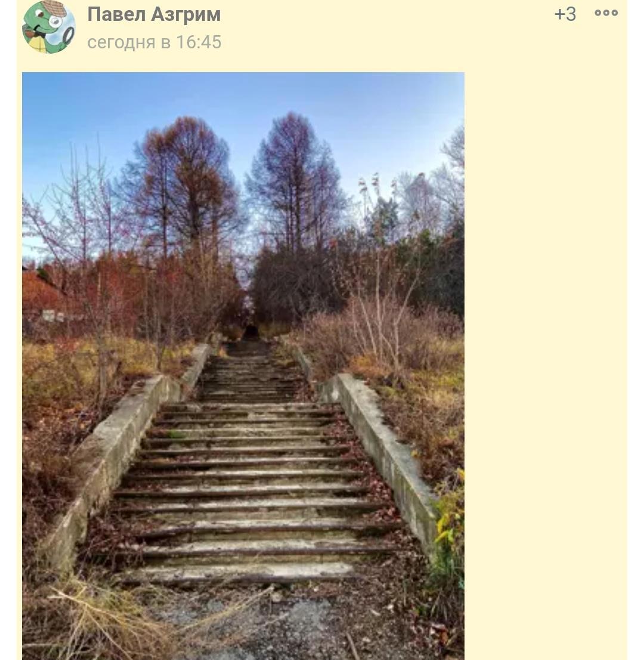The height and width of the screenshot is (660, 644).
Task: Open the author name Павел Азгрим
Action: click(x=154, y=14)
